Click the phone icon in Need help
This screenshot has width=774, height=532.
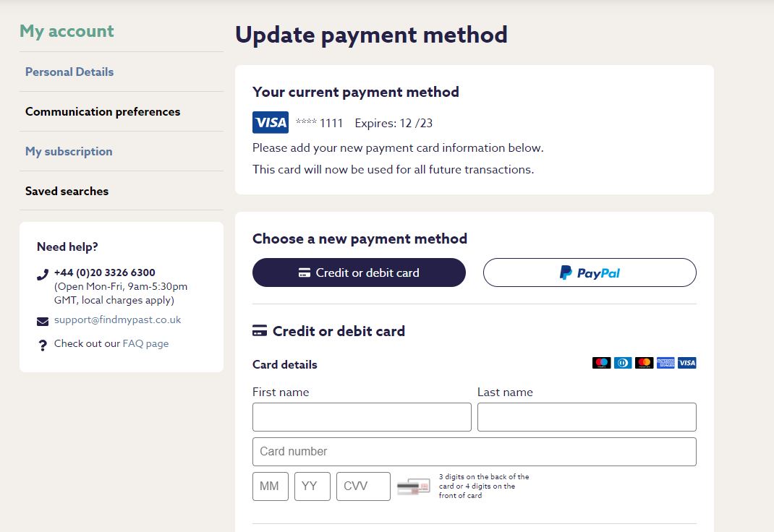pyautogui.click(x=43, y=275)
